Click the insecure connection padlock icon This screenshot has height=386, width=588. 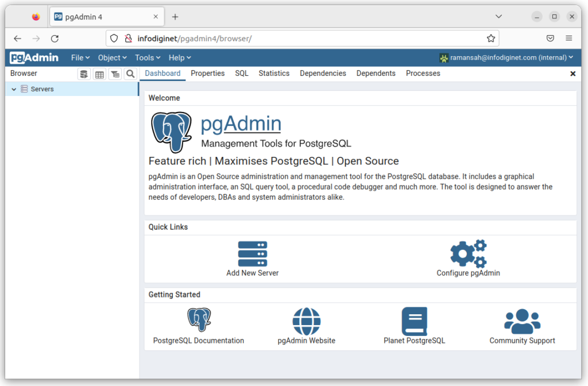[128, 38]
